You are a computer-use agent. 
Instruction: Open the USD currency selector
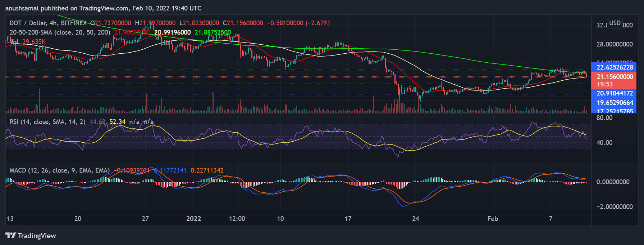pyautogui.click(x=615, y=23)
